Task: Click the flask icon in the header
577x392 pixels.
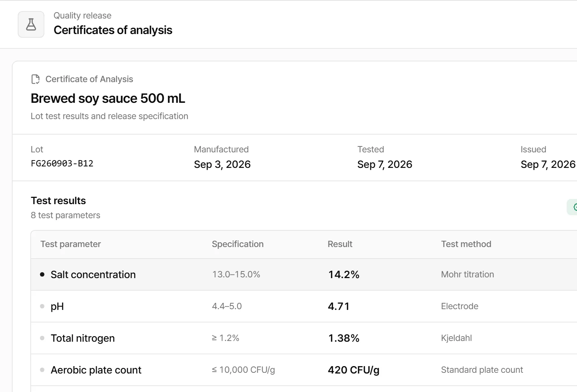Action: (x=31, y=24)
